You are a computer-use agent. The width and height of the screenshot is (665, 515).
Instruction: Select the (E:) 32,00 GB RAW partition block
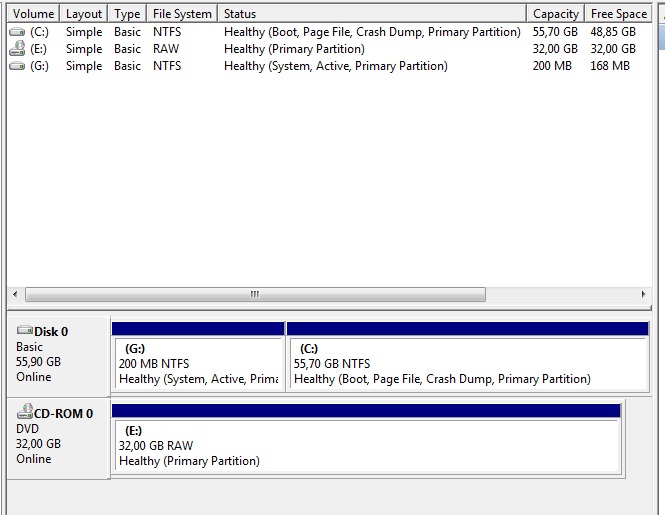pyautogui.click(x=366, y=439)
